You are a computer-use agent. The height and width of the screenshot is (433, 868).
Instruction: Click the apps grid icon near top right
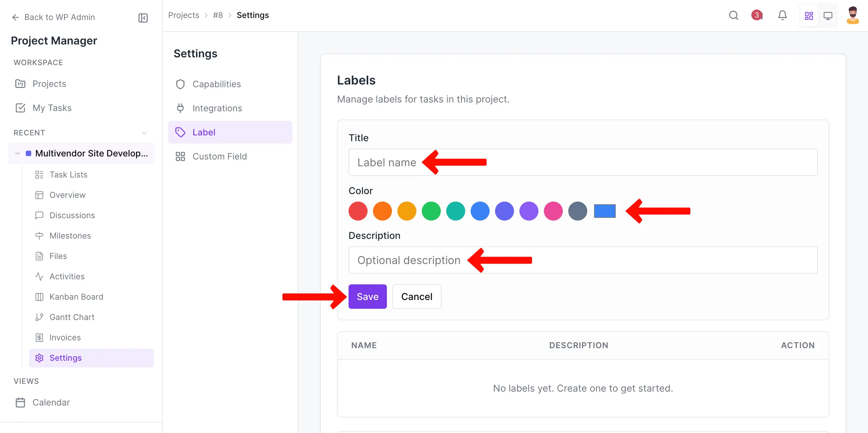tap(809, 16)
